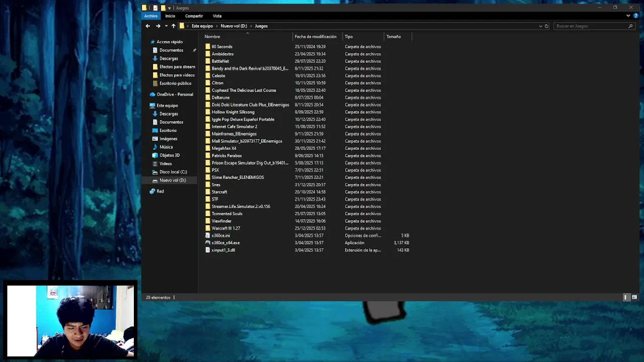644x362 pixels.
Task: Select Internet Cafe Simulator 2 row
Action: [x=308, y=127]
